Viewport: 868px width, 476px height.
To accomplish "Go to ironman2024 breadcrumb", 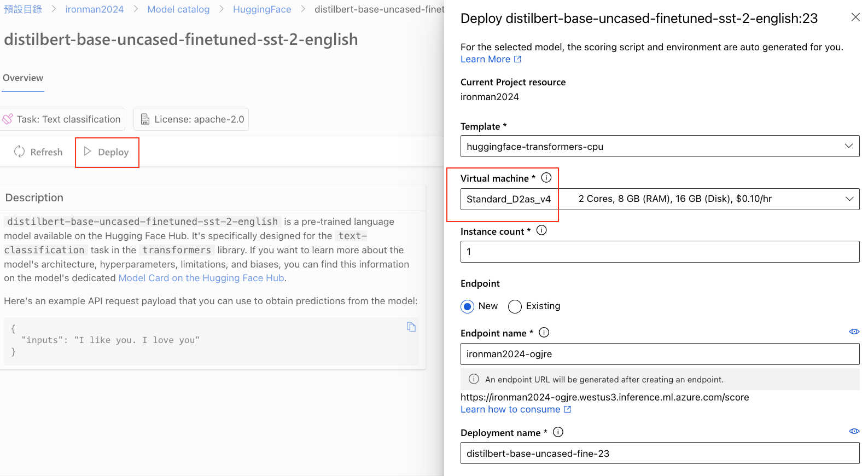I will (95, 9).
